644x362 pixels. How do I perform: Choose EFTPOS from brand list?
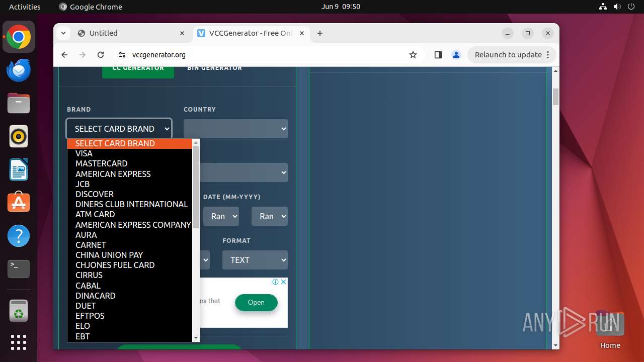(x=130, y=316)
